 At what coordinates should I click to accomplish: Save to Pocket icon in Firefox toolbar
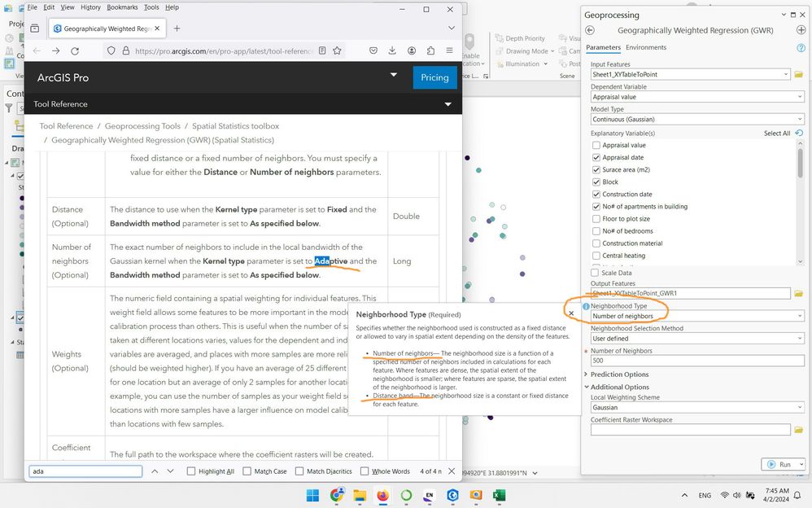click(x=373, y=50)
